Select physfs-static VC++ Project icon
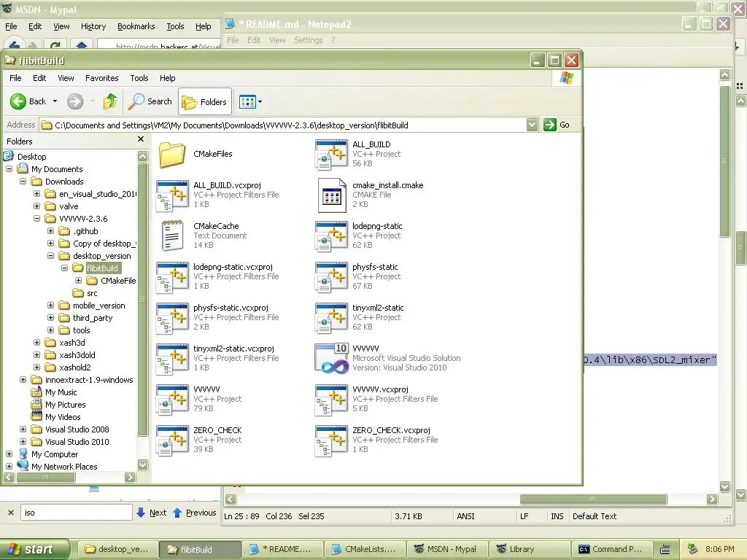747x560 pixels. pos(331,276)
